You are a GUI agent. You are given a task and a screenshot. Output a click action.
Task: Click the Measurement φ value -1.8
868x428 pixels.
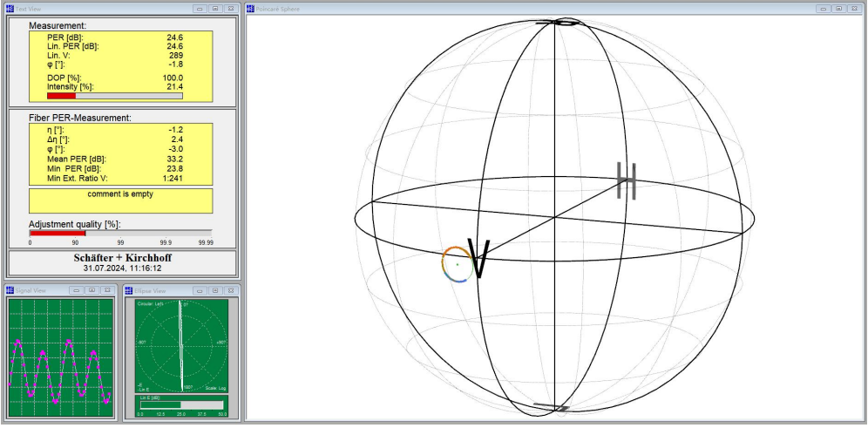pos(176,65)
